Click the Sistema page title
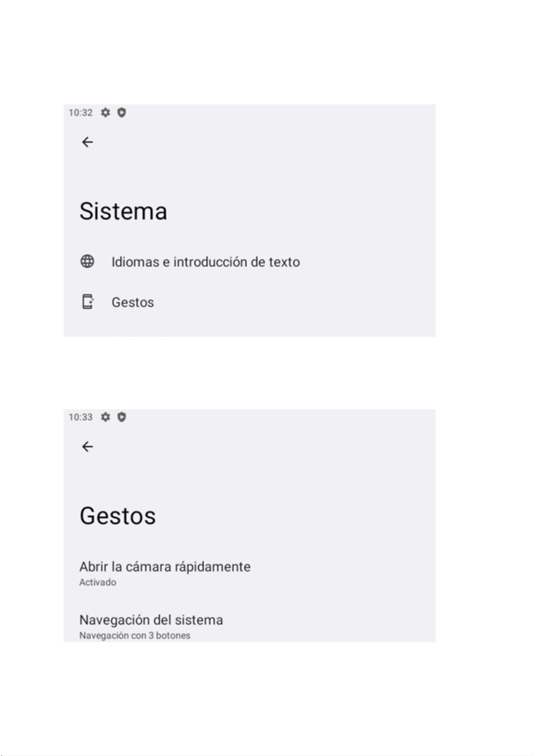Image resolution: width=534 pixels, height=756 pixels. coord(123,211)
